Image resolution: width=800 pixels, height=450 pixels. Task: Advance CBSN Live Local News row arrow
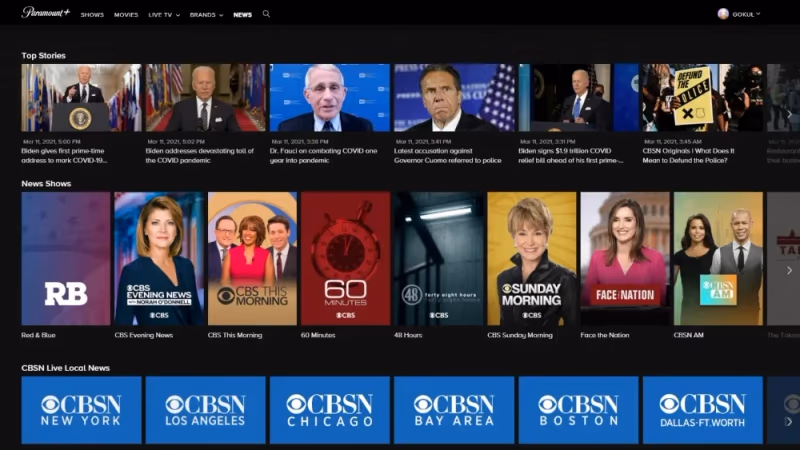789,421
